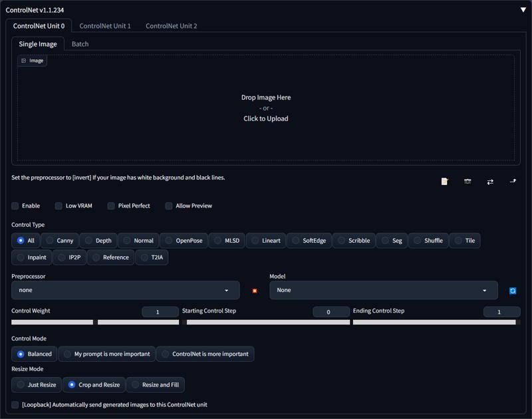Toggle the Low VRAM checkbox
Image resolution: width=532 pixels, height=419 pixels.
59,206
